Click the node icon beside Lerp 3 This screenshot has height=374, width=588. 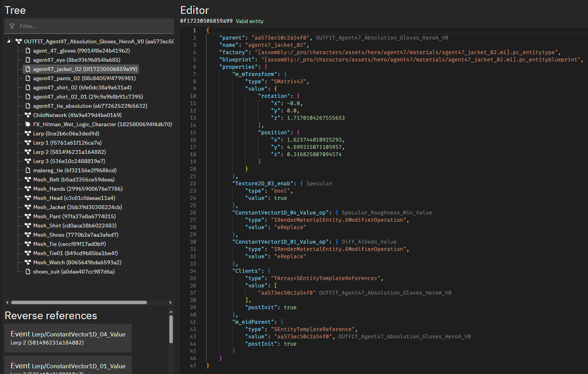click(x=28, y=161)
